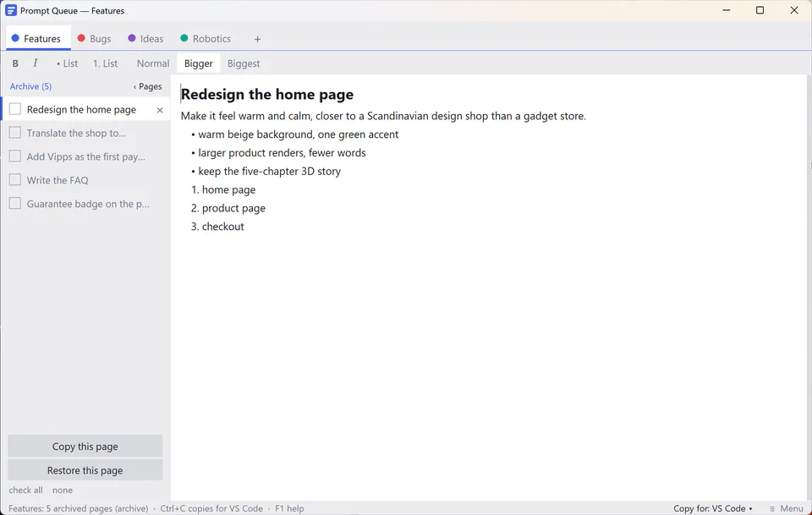Viewport: 812px width, 515px height.
Task: Set text size to Normal
Action: 153,63
